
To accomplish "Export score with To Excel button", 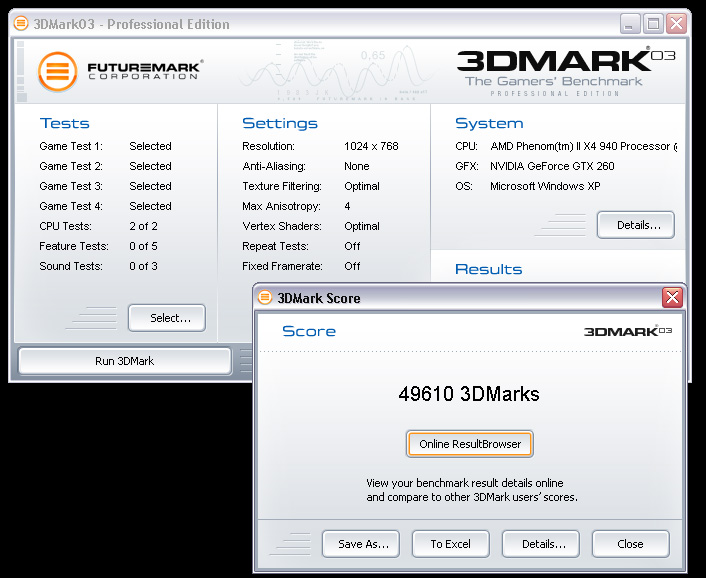I will pyautogui.click(x=451, y=544).
